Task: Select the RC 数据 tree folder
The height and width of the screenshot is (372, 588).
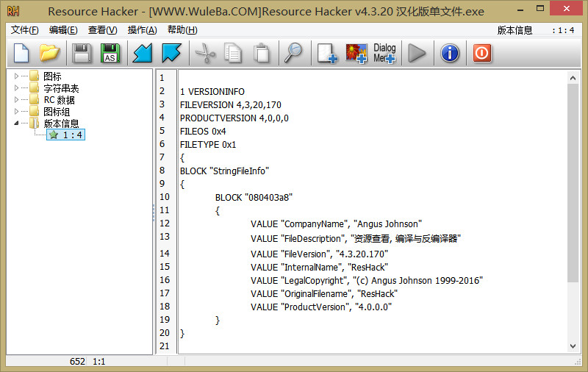Action: pyautogui.click(x=60, y=100)
